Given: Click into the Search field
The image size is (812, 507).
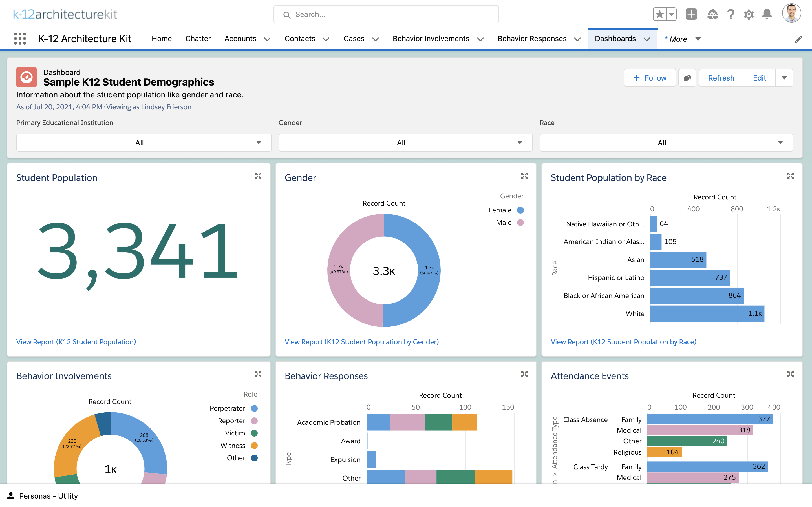Looking at the screenshot, I should [385, 14].
